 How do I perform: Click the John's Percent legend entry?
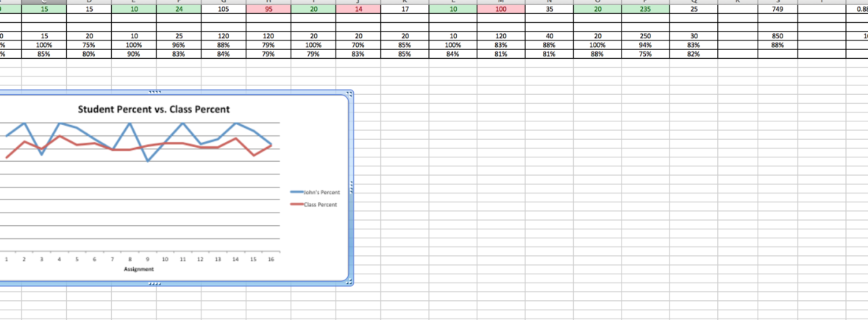click(321, 192)
